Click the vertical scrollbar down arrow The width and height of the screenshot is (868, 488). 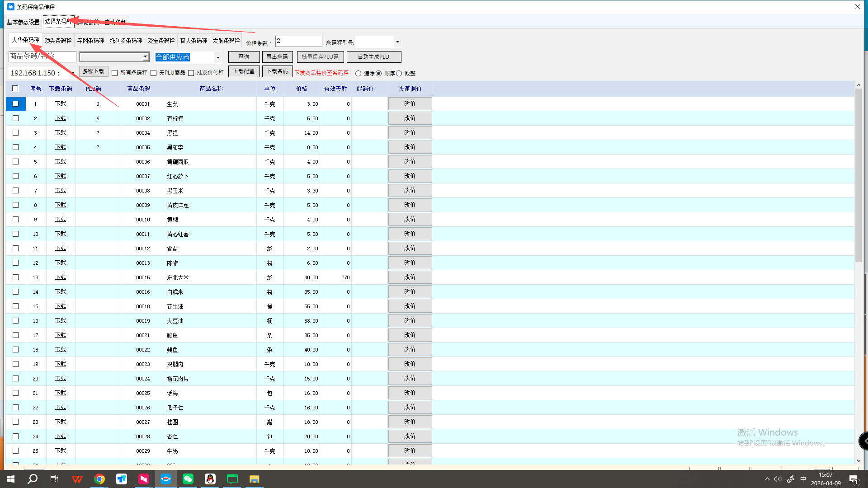[x=859, y=461]
